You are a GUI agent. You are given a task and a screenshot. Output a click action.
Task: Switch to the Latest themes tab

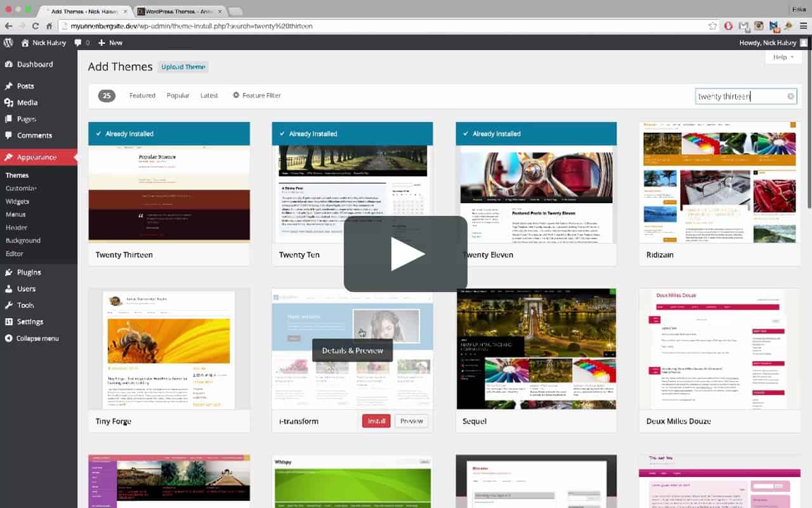pyautogui.click(x=209, y=95)
